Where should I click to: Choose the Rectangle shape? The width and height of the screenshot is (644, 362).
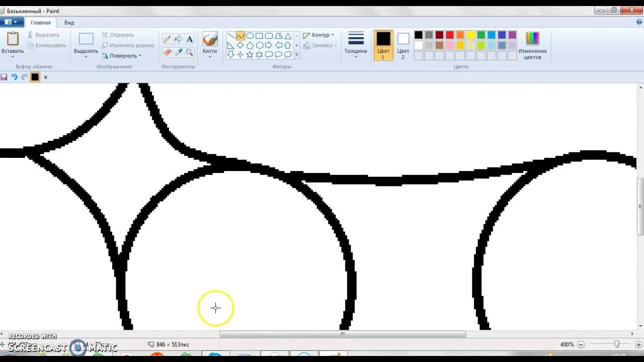(259, 36)
